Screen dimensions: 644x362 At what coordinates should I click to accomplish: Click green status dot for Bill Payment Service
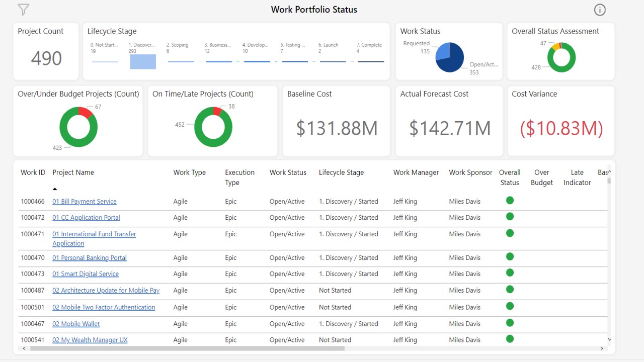tap(510, 200)
